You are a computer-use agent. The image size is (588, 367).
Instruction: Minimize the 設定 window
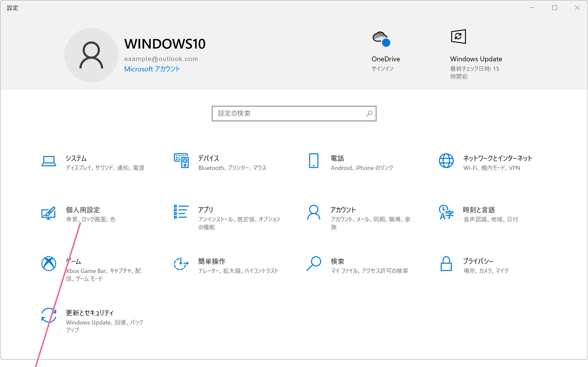click(532, 8)
